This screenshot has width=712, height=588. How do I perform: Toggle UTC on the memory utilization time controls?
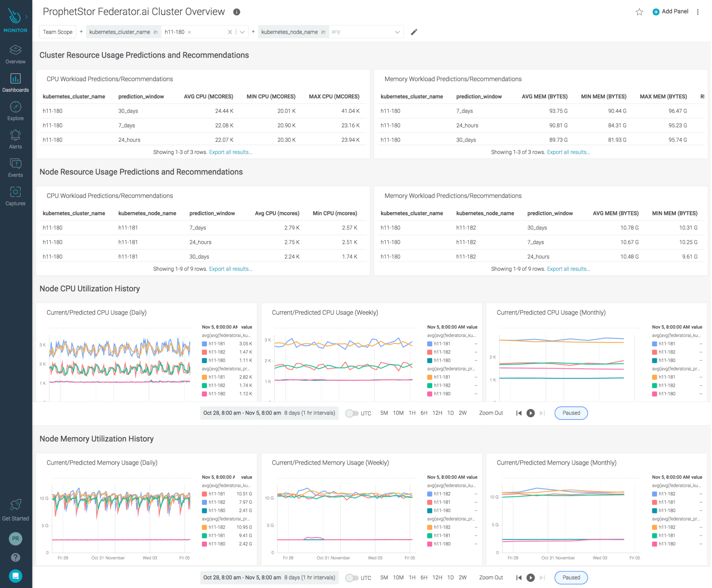point(352,578)
